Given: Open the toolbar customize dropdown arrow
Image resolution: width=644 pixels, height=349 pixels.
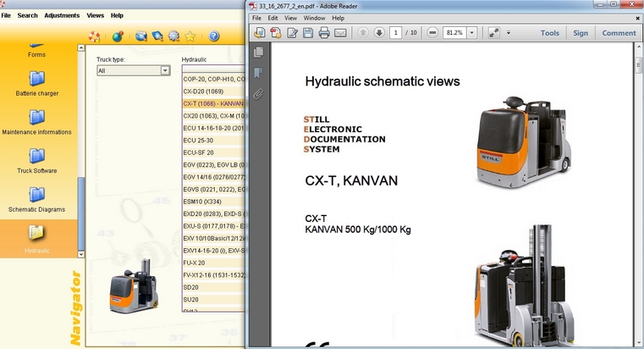Looking at the screenshot, I should pos(509,32).
